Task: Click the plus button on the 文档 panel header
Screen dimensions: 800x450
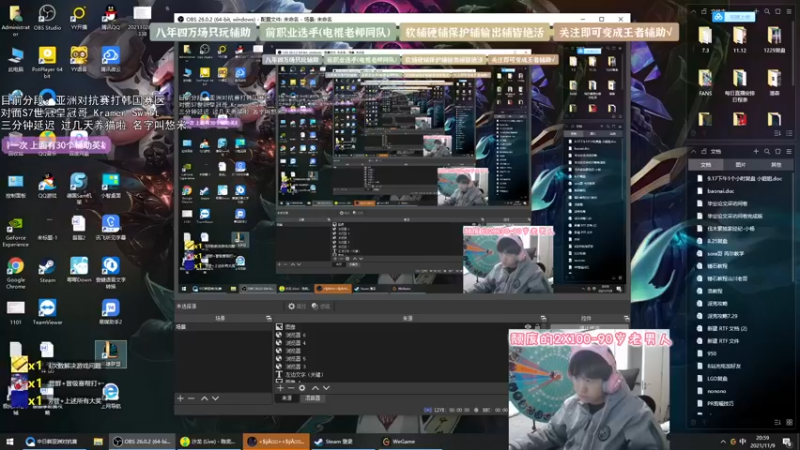Action: tap(756, 151)
